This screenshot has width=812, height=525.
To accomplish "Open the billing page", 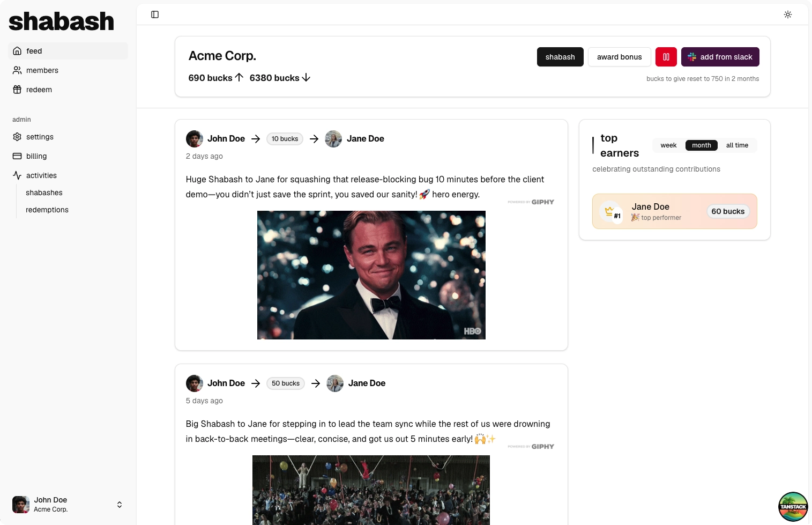I will tap(68, 156).
